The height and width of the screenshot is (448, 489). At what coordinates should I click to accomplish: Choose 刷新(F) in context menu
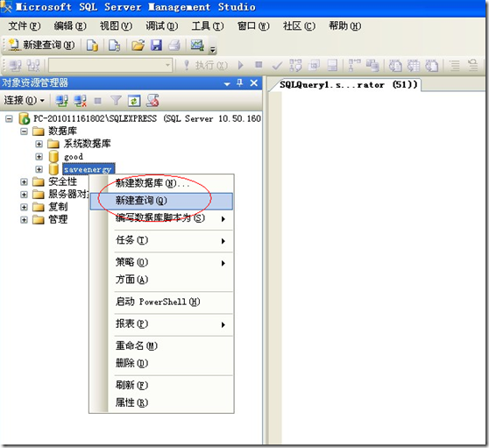[x=161, y=386]
